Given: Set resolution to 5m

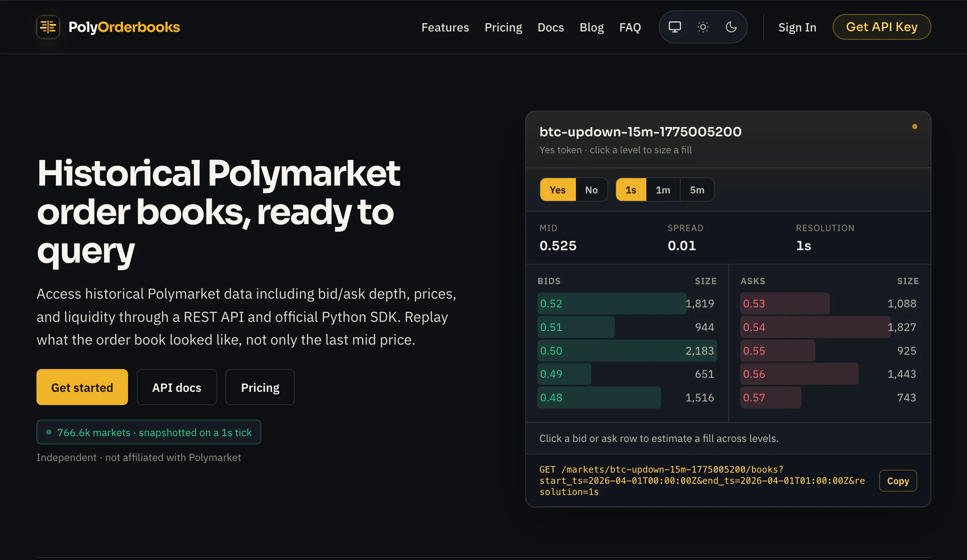Looking at the screenshot, I should tap(697, 190).
